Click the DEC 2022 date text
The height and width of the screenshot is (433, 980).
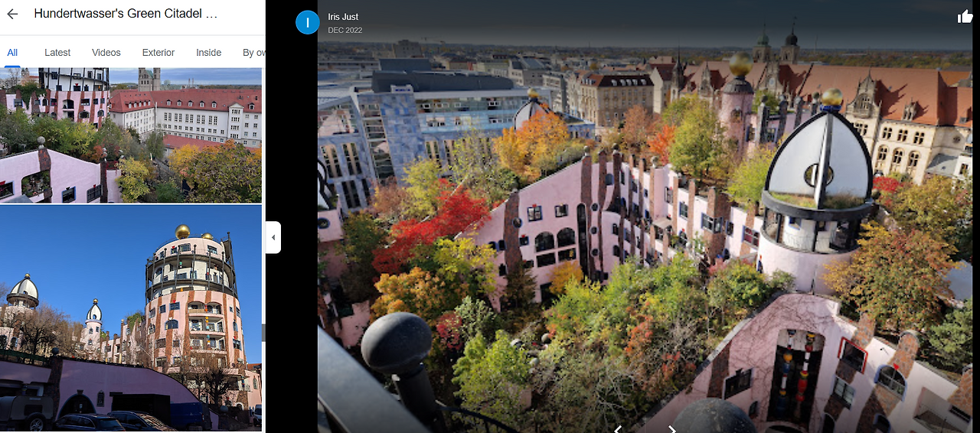345,31
